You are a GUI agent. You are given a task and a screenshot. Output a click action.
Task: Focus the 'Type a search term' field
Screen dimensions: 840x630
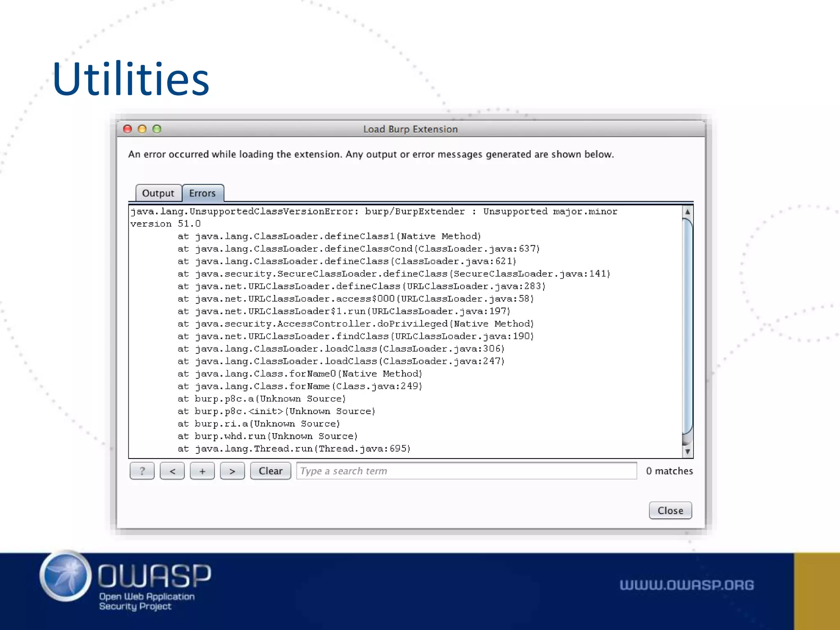(x=466, y=471)
